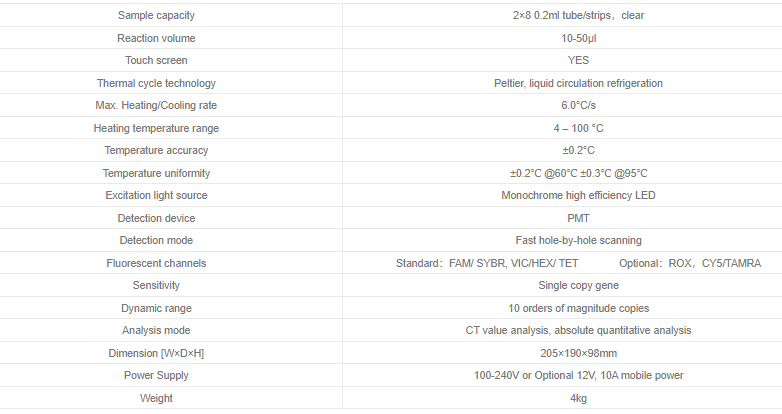Click the 'Dynamic range' row label
This screenshot has height=414, width=782.
click(156, 308)
